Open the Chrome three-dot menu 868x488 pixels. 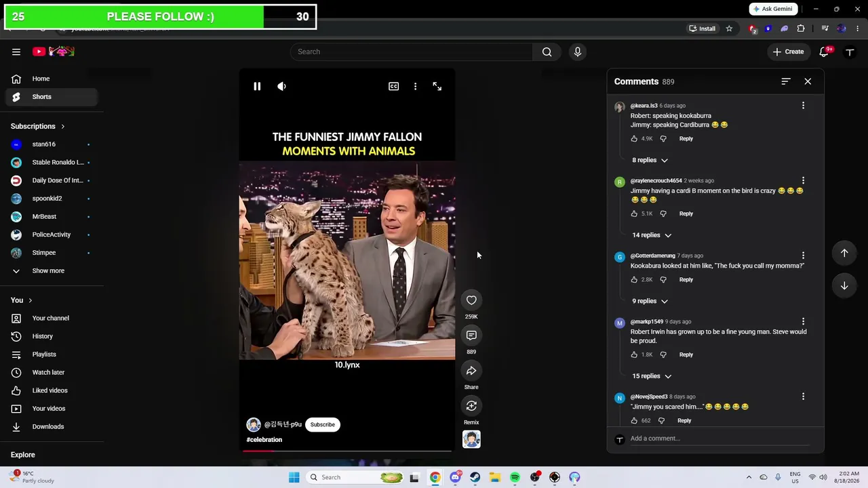tap(859, 28)
